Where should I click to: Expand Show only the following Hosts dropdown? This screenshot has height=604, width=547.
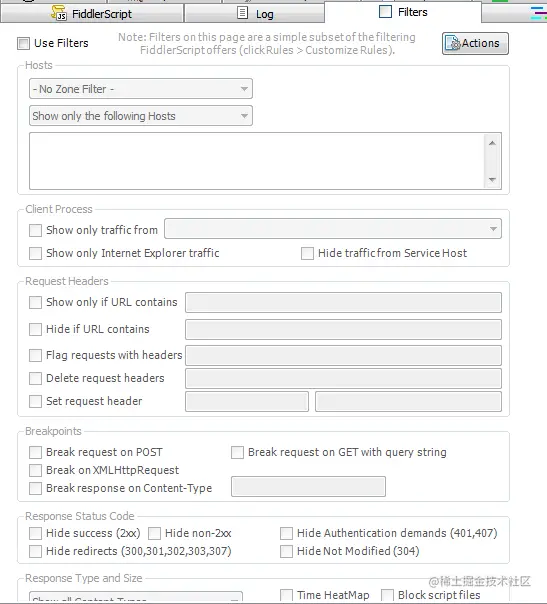click(141, 116)
